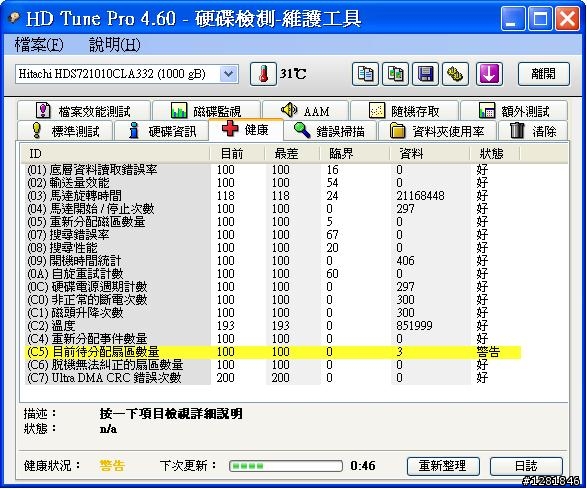587x489 pixels.
Task: Select the (C7) Ultra DMA CRC 錯誤次數 row
Action: coord(273,378)
